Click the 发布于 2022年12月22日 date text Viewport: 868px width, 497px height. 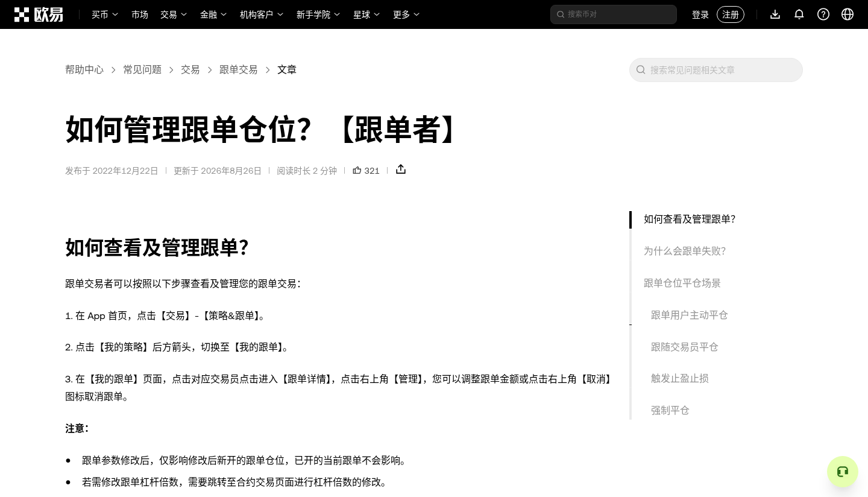[x=112, y=171]
